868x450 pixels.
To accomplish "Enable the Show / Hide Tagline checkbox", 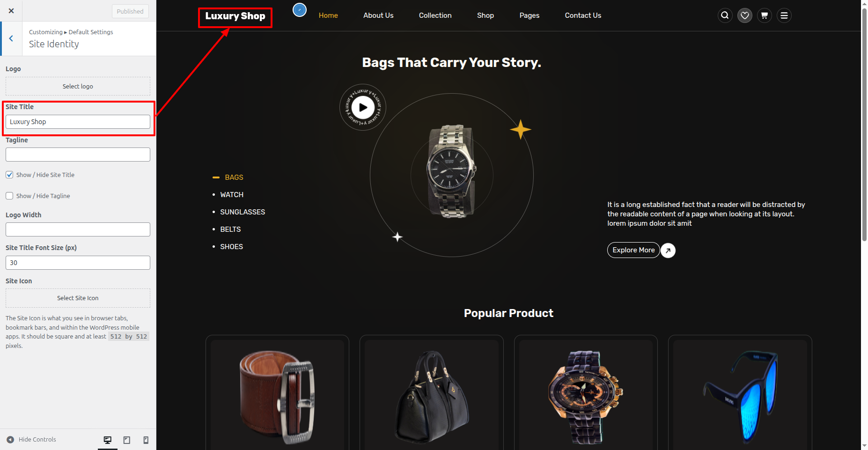I will (9, 196).
